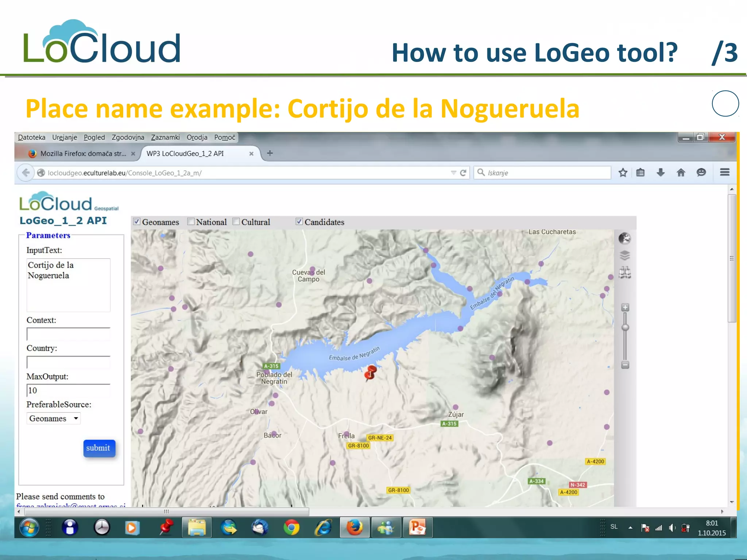Switch to the Mozilla Firefox domača stran tab

[x=82, y=153]
